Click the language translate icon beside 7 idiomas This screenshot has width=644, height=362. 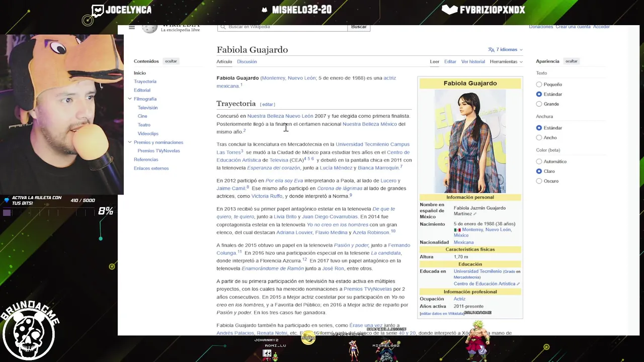pos(491,50)
